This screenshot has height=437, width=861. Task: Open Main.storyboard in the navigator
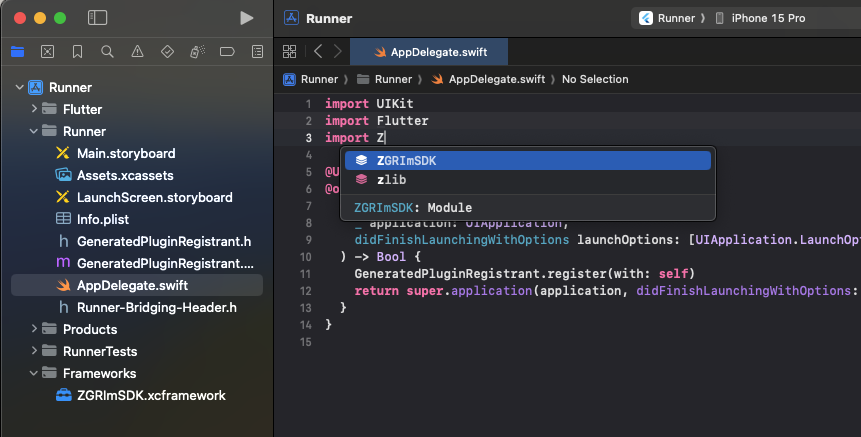(126, 153)
